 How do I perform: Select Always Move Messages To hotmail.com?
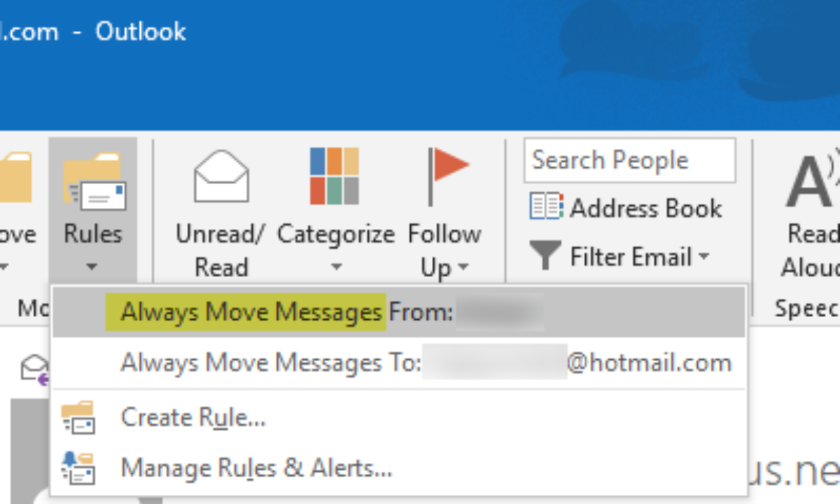click(426, 363)
